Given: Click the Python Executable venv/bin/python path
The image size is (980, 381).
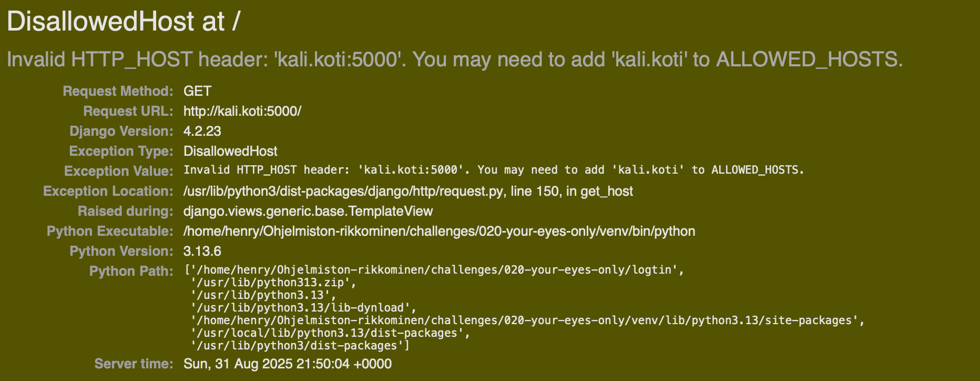Looking at the screenshot, I should (x=439, y=231).
